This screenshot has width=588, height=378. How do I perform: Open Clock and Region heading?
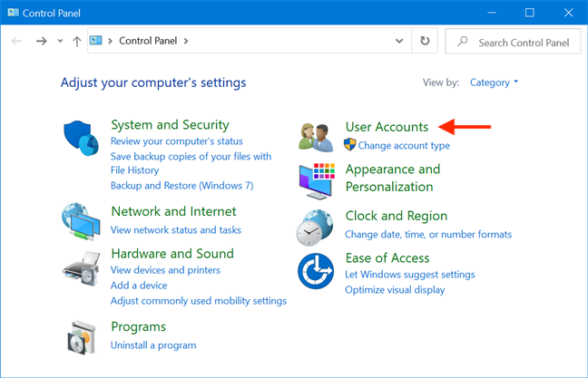point(397,216)
